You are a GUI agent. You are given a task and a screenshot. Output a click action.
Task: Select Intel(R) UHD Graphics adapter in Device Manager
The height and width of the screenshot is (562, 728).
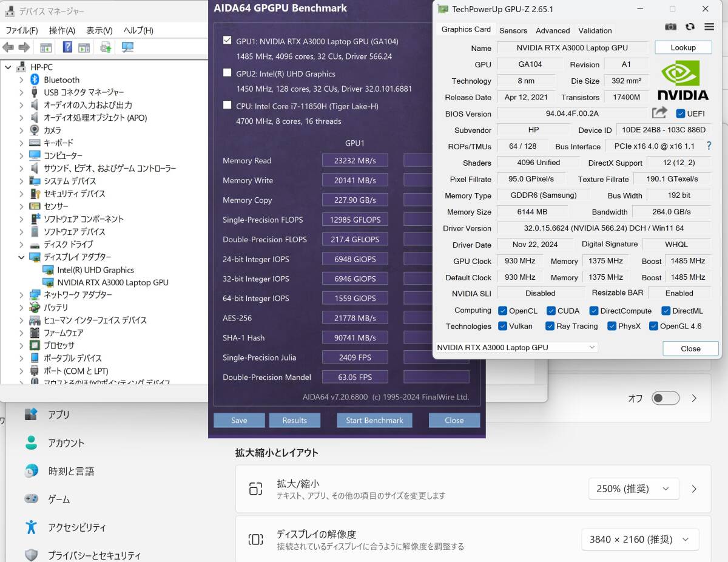(95, 270)
